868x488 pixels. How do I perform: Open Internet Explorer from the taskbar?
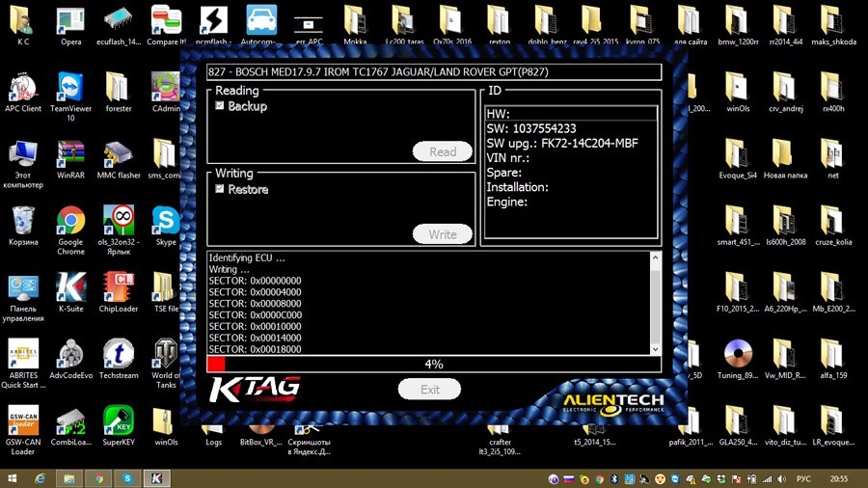coord(40,478)
